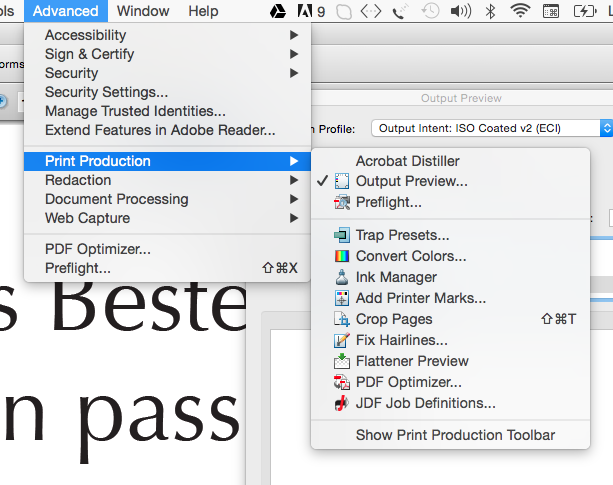
Task: Open the volume control in menu bar
Action: pyautogui.click(x=461, y=11)
